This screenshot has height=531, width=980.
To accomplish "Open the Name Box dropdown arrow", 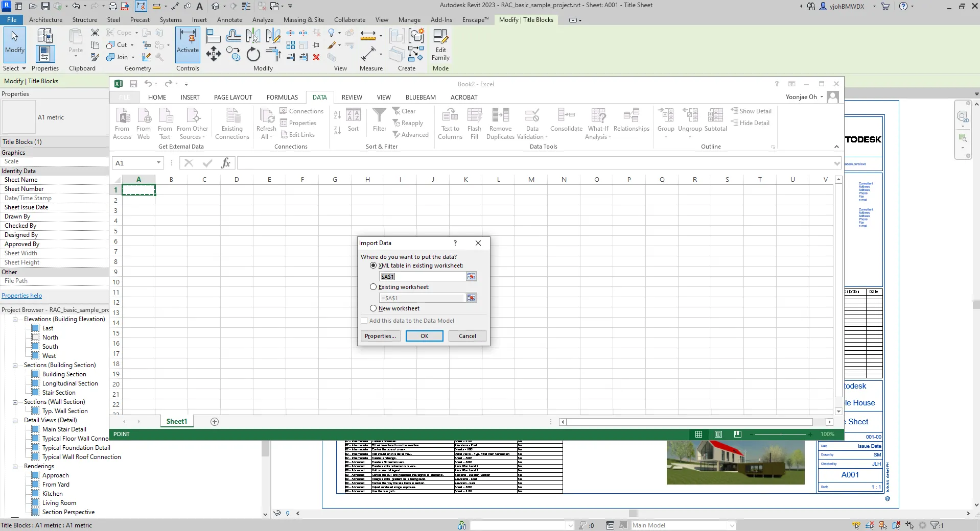I will (158, 163).
